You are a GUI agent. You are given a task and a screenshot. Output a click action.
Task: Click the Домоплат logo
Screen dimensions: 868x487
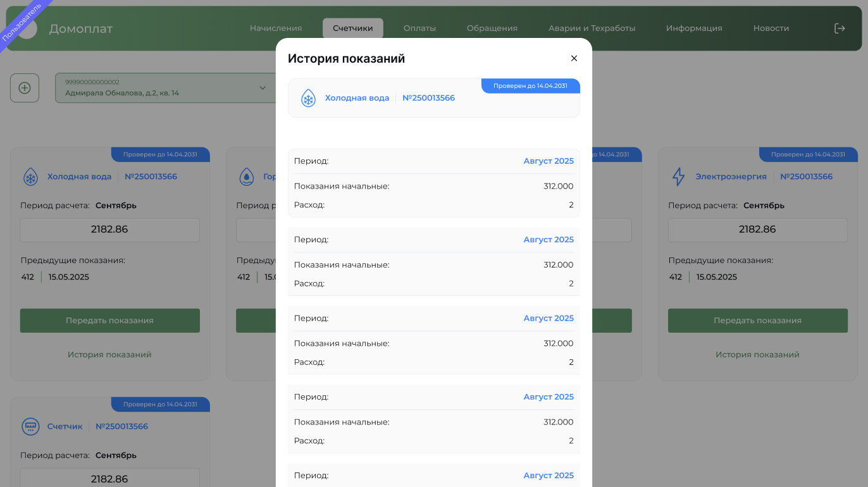[x=80, y=28]
